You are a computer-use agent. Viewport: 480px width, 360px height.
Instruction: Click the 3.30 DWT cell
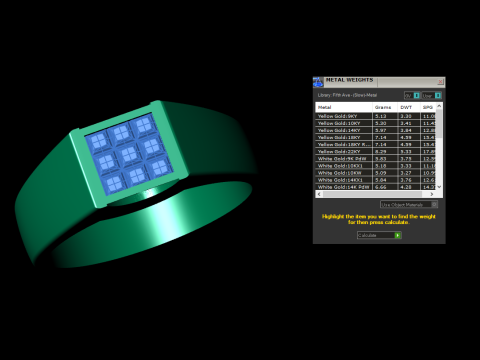pos(409,116)
